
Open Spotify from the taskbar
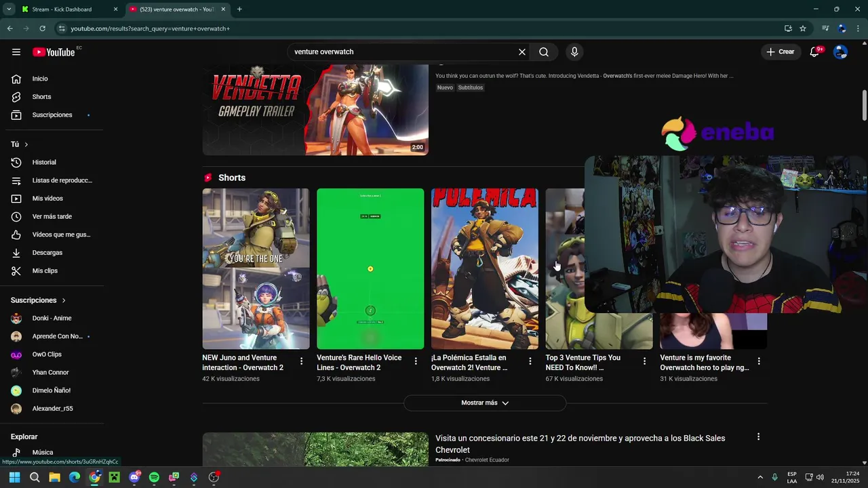tap(154, 477)
